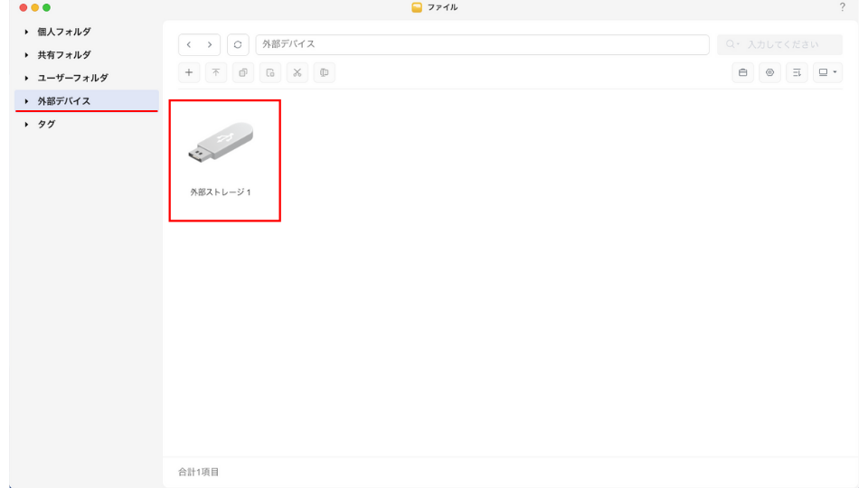Click the plus (create new) toolbar icon
The image size is (868, 488).
pyautogui.click(x=189, y=72)
